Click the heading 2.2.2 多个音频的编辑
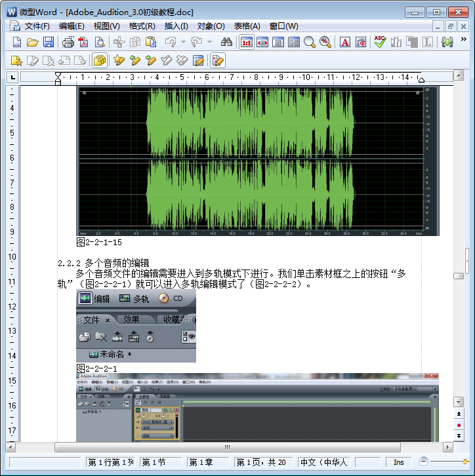 click(x=103, y=263)
